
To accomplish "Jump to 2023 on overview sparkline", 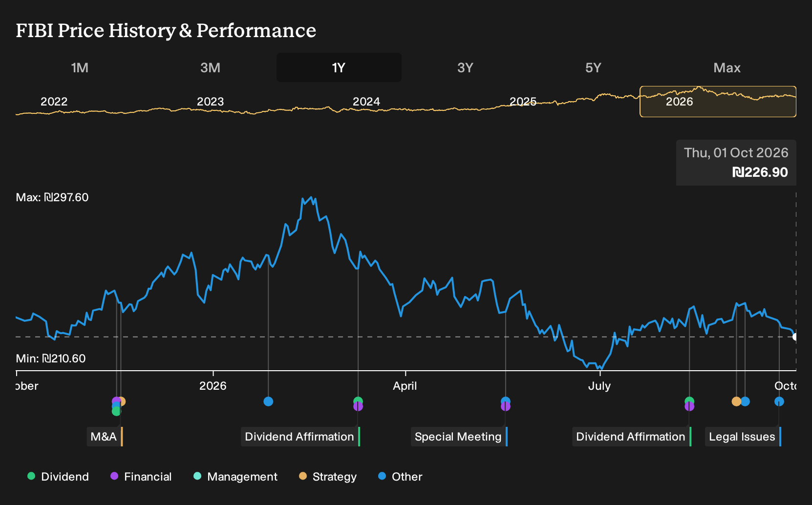I will pos(210,102).
